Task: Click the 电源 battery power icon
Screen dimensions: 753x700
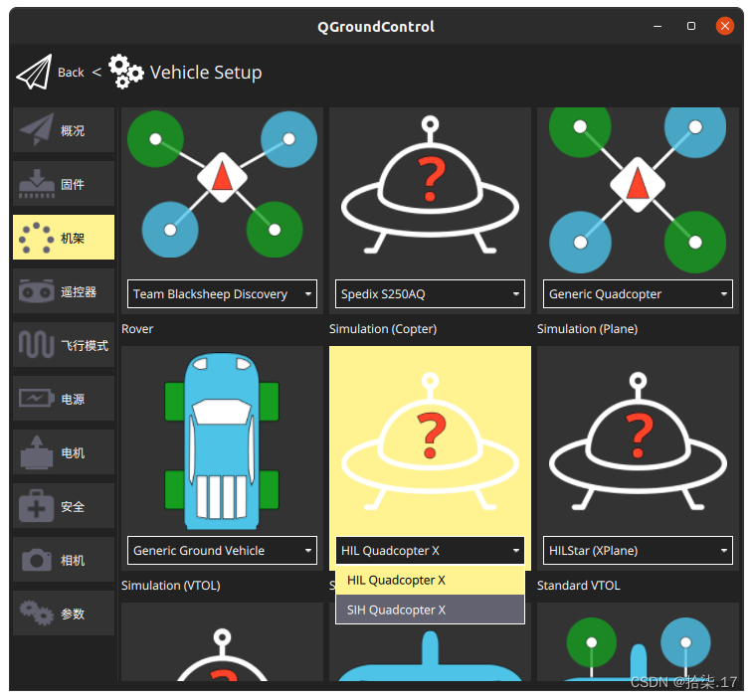Action: tap(37, 399)
